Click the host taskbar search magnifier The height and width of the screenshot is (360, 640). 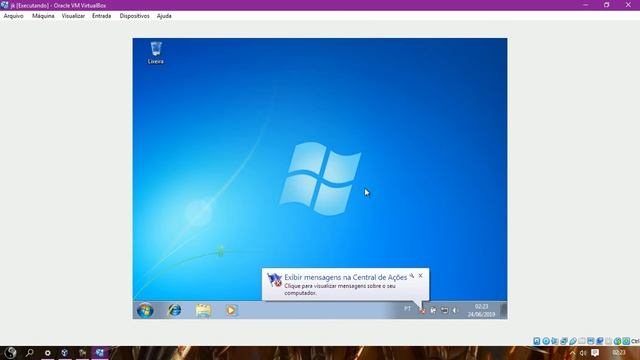tap(29, 353)
